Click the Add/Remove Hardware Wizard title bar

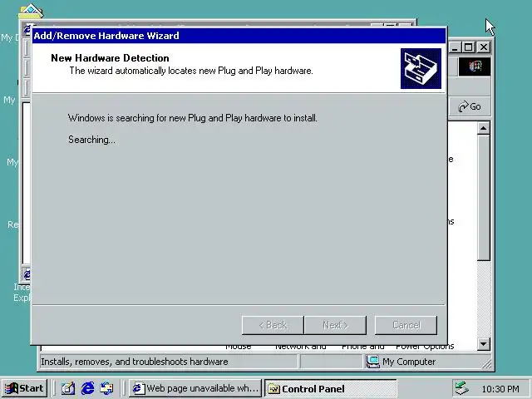click(x=239, y=36)
